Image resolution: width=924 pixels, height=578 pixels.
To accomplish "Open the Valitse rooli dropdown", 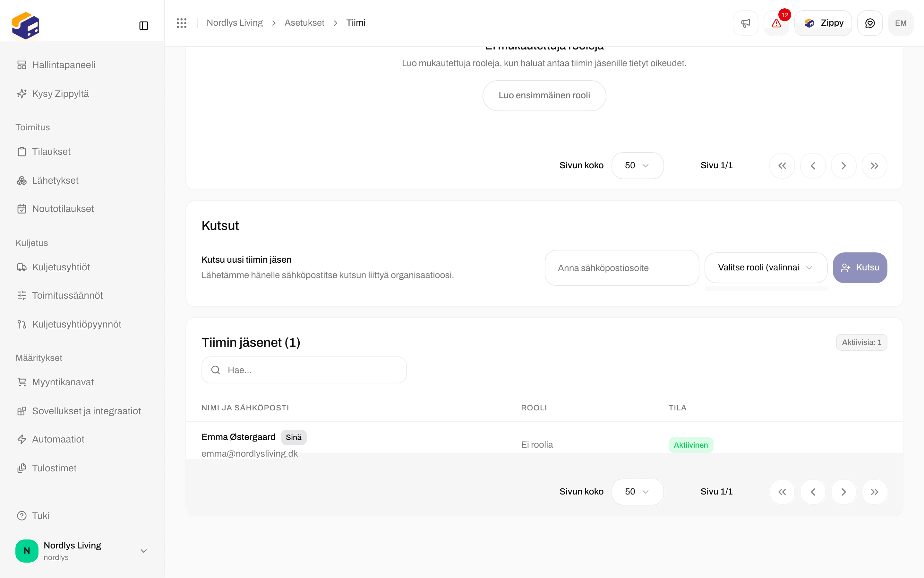I will point(766,267).
